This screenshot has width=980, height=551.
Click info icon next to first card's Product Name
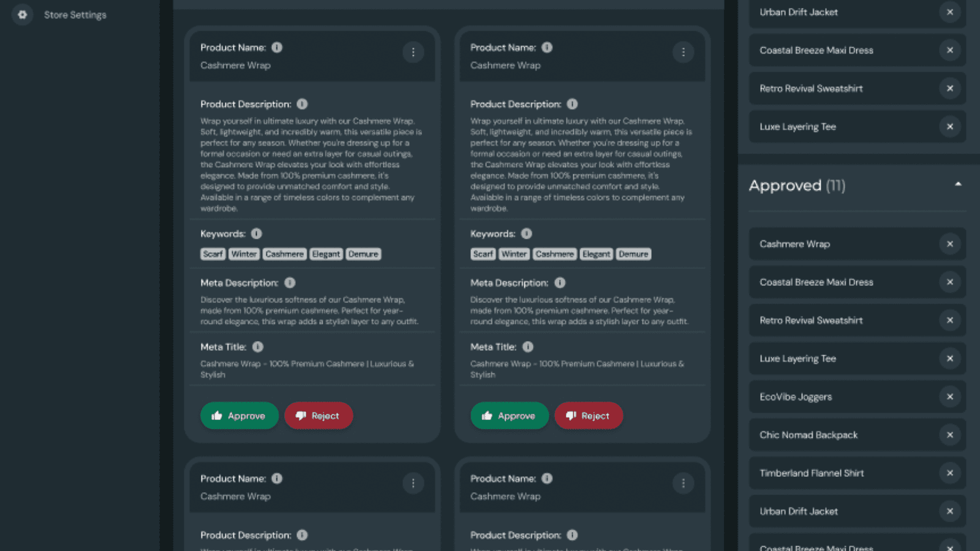277,48
